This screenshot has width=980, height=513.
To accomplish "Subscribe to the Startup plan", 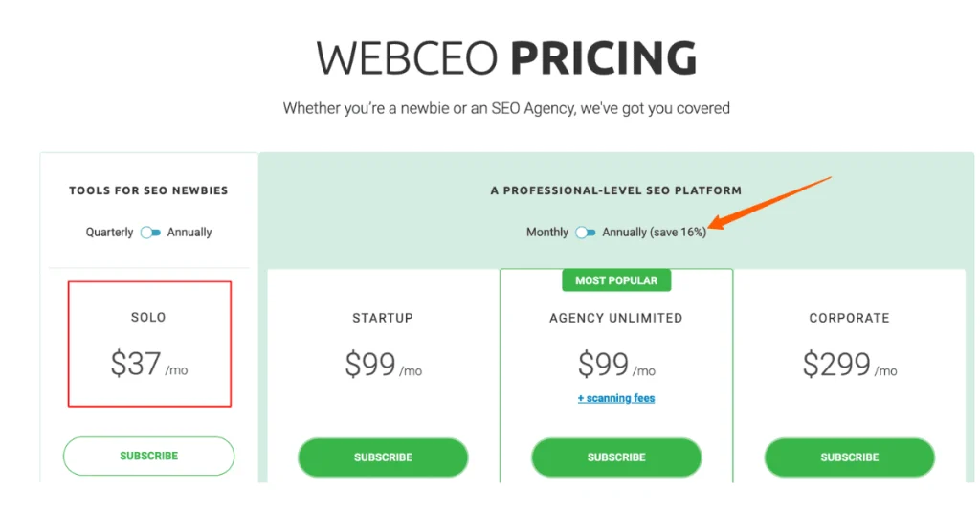I will tap(383, 457).
